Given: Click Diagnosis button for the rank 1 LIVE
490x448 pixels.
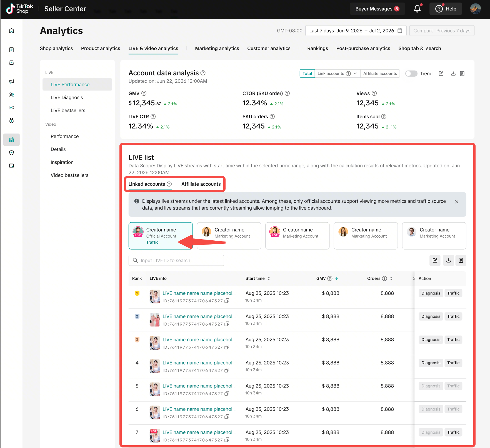Looking at the screenshot, I should pos(431,293).
